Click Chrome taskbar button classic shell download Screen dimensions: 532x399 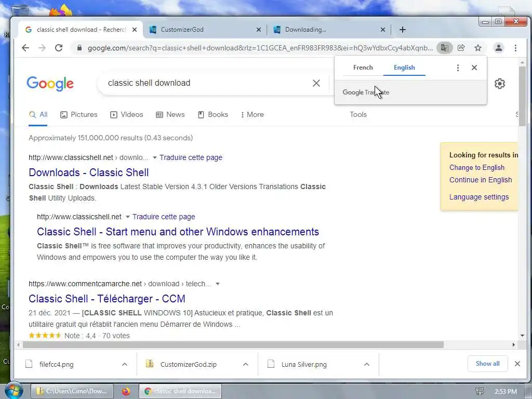[180, 391]
